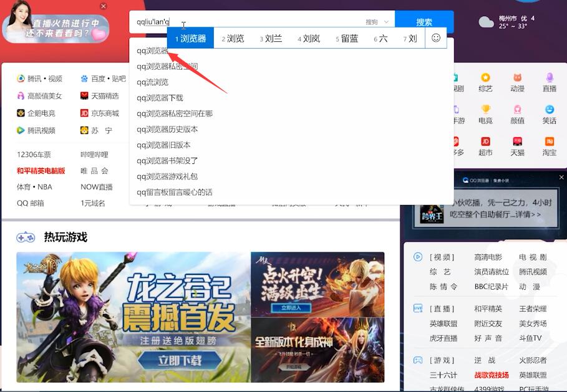Click 立即下载 on 龙之谷2 banner
567x392 pixels.
coord(180,361)
